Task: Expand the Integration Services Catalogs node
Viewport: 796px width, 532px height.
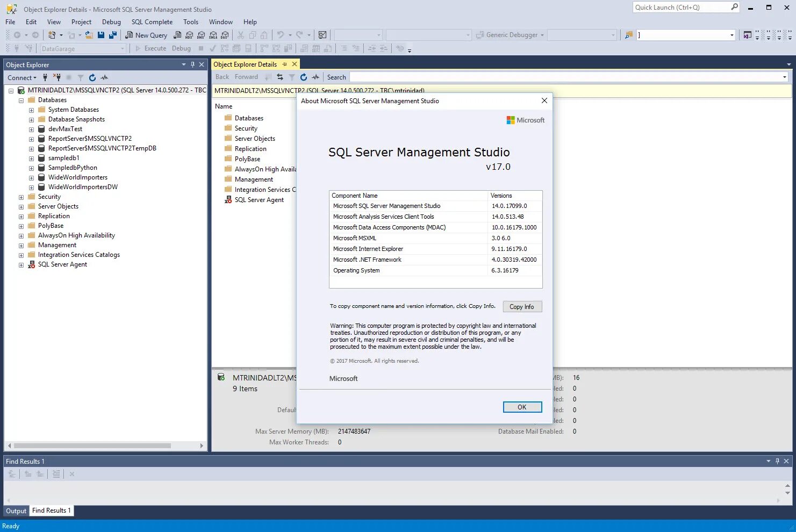Action: pos(21,255)
